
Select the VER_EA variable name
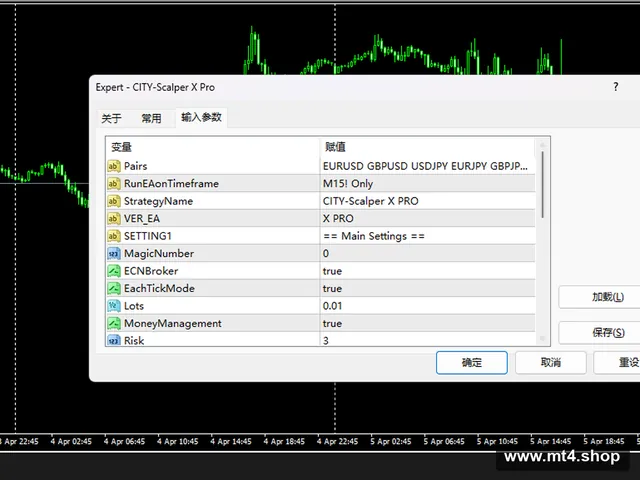click(142, 219)
